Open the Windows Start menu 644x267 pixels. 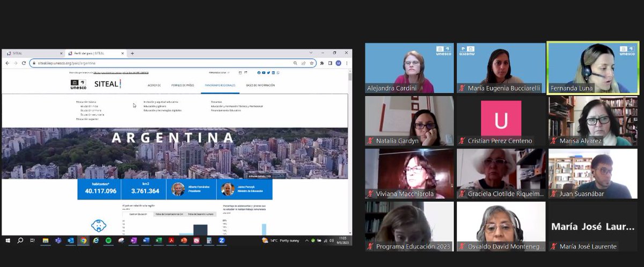point(8,241)
